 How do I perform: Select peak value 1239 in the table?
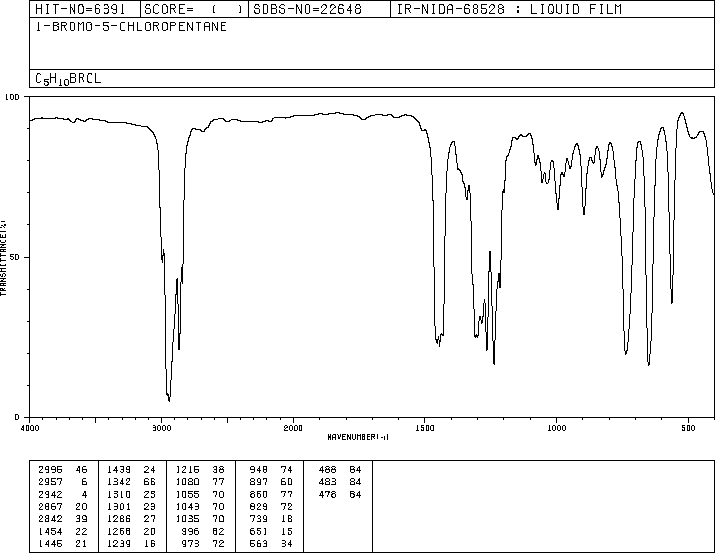[x=119, y=543]
